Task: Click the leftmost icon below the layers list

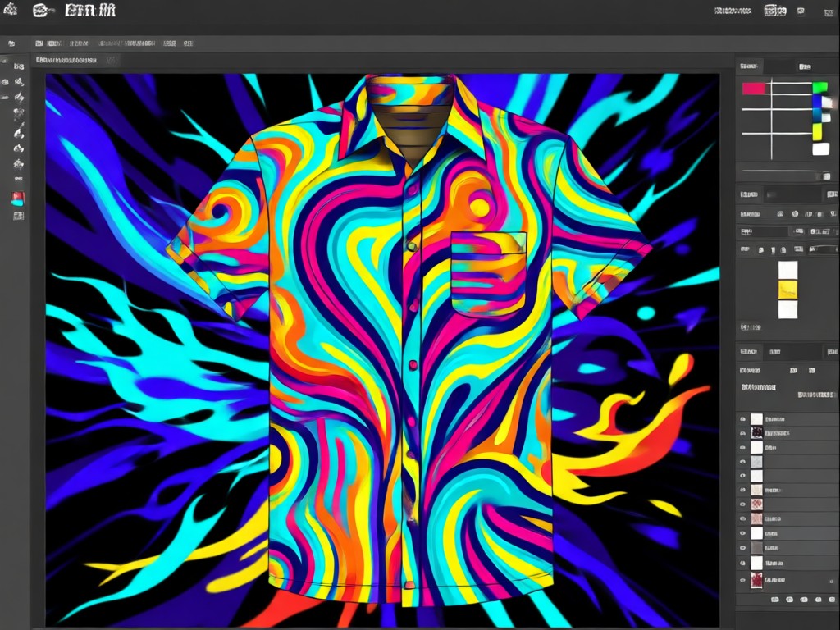Action: point(774,600)
